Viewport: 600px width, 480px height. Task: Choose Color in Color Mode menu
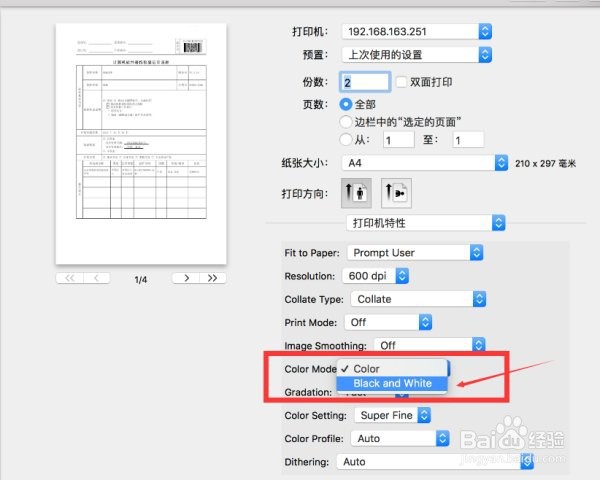pos(392,369)
